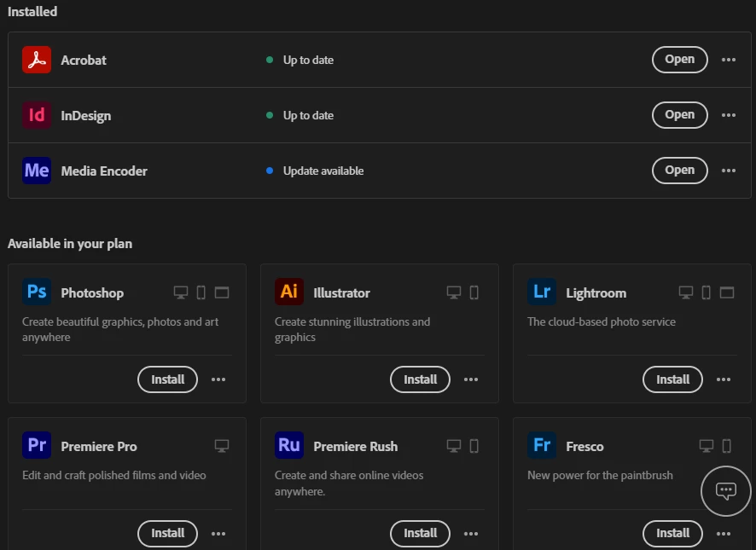Click 'Create and share online videos' description

tap(349, 483)
